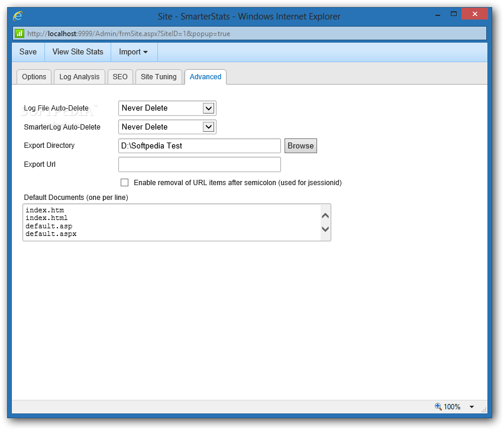Click the 100% zoom level text
The image size is (504, 430).
[452, 407]
